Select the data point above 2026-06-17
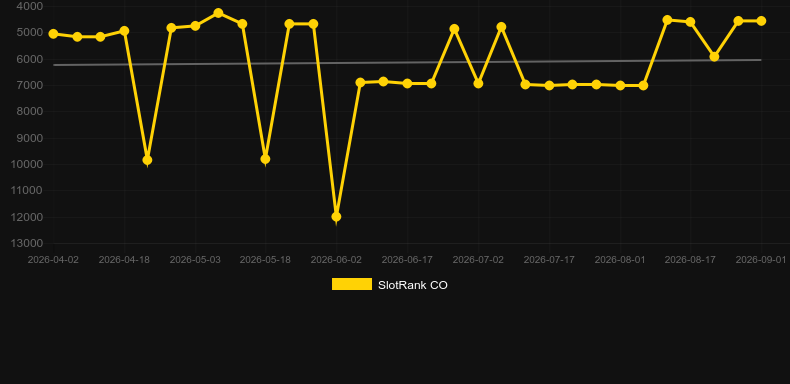 [x=407, y=83]
